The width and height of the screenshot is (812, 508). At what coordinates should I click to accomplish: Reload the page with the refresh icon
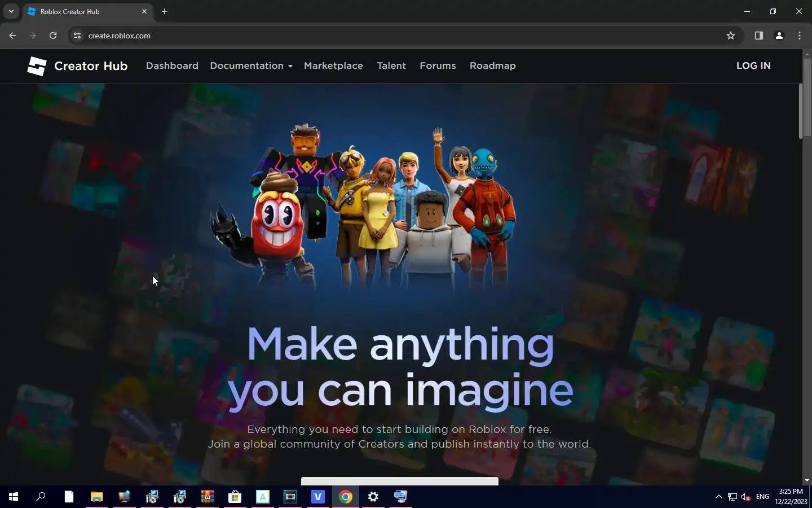[53, 36]
